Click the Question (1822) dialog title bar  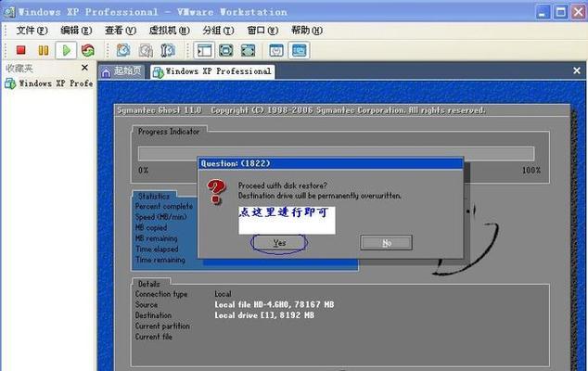point(331,163)
